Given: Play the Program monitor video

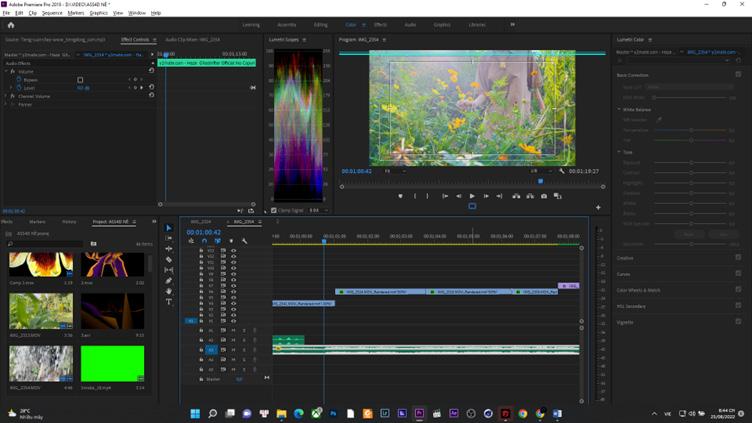Looking at the screenshot, I should (472, 196).
